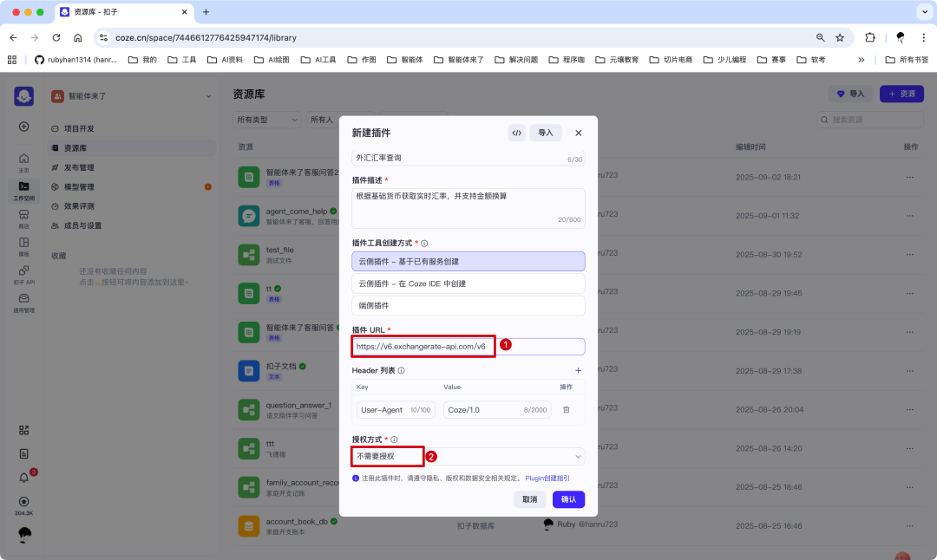
Task: Select the 端侧插件 creation option
Action: pyautogui.click(x=468, y=305)
